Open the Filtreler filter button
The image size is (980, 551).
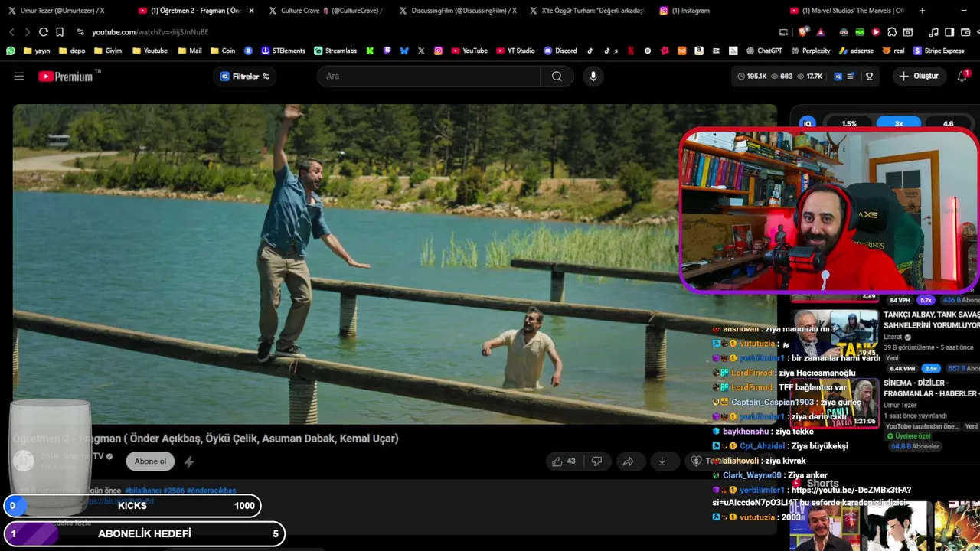[x=245, y=77]
